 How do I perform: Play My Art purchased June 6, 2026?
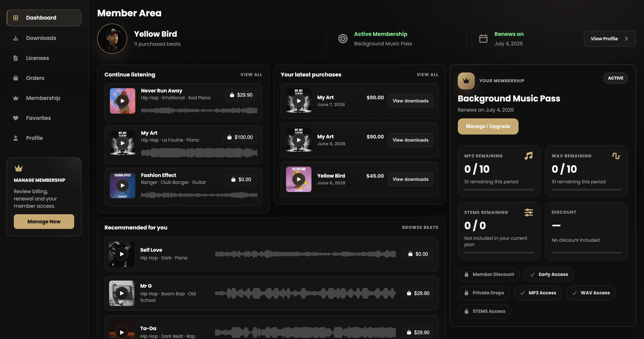pyautogui.click(x=299, y=140)
